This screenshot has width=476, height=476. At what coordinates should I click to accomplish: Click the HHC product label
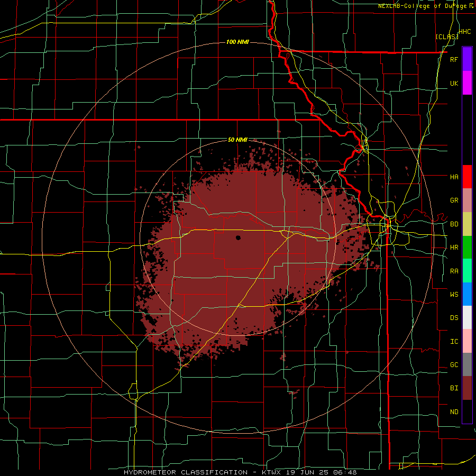(464, 31)
